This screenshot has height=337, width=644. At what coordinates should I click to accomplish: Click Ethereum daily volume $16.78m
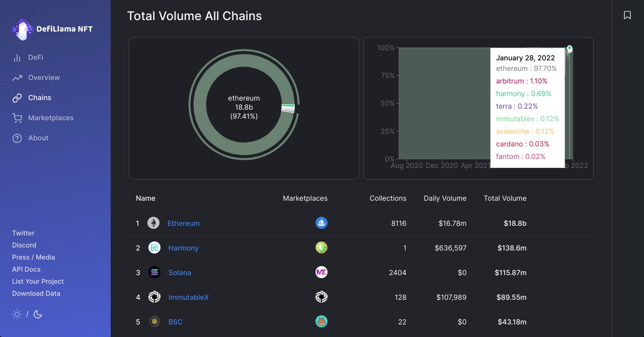[x=452, y=223]
